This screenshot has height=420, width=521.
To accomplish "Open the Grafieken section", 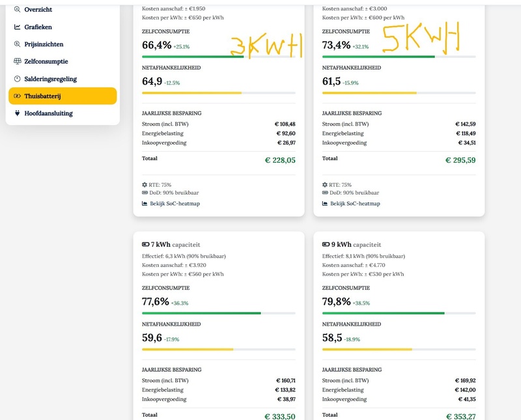I will pyautogui.click(x=63, y=27).
